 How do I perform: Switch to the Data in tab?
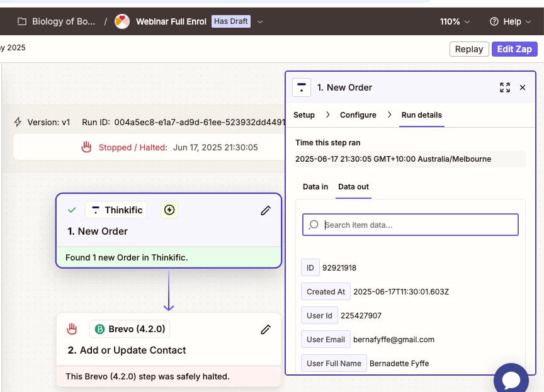tap(315, 187)
